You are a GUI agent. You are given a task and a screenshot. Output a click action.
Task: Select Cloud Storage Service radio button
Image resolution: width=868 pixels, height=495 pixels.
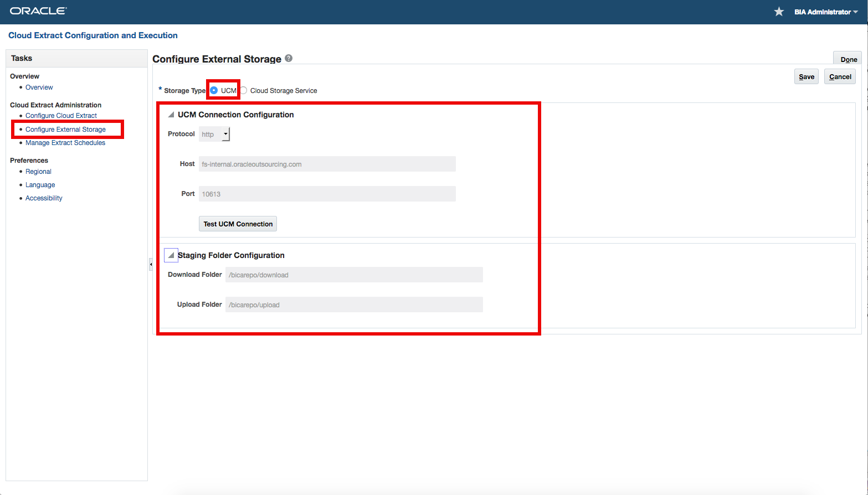click(244, 91)
